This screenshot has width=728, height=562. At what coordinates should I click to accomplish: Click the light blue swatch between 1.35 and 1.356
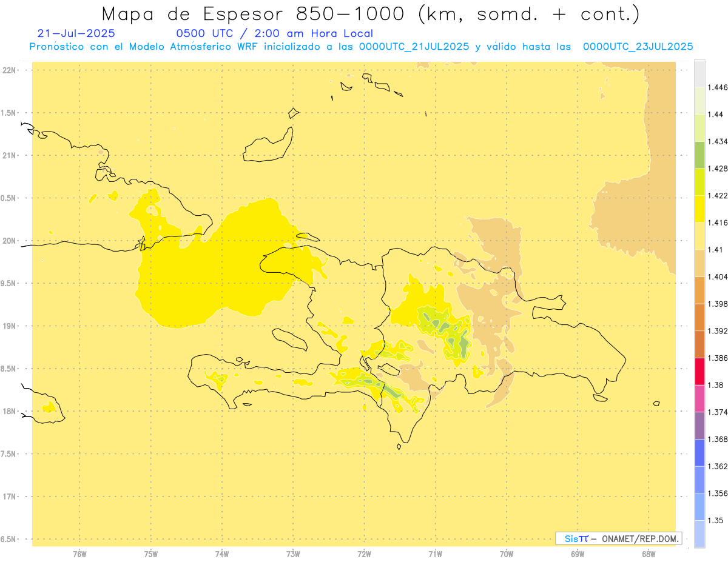(x=699, y=506)
